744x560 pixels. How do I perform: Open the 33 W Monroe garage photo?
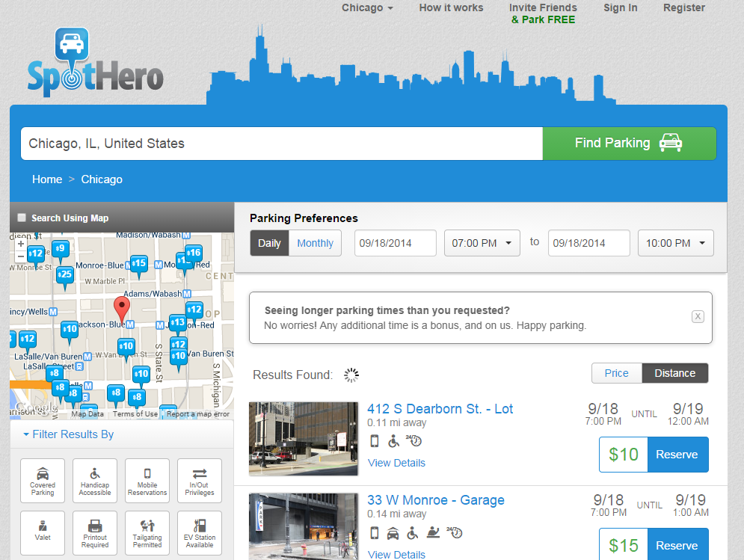303,526
